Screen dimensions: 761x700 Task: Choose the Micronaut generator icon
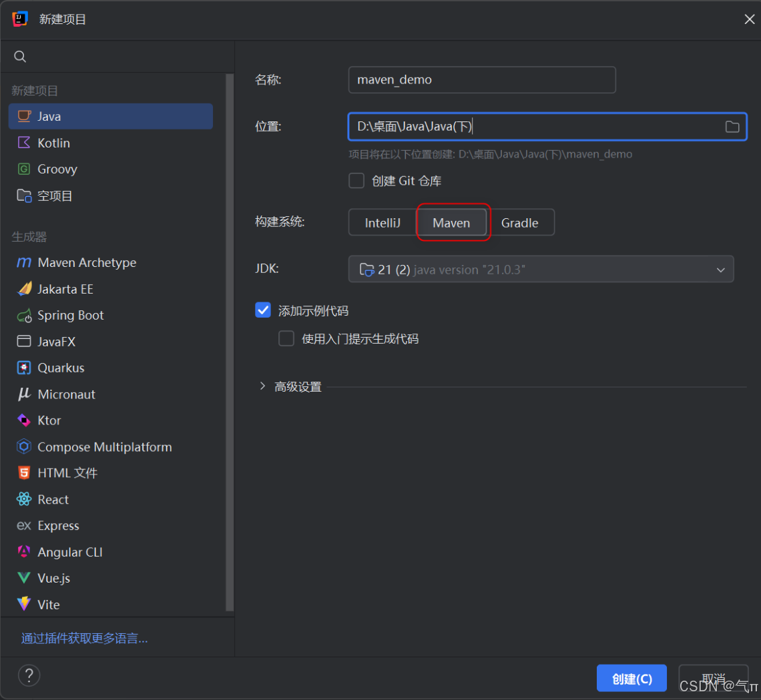[24, 394]
